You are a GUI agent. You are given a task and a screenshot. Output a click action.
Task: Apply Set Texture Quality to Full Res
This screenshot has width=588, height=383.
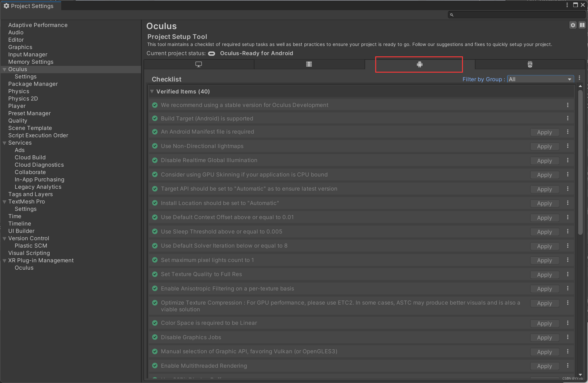(x=544, y=275)
